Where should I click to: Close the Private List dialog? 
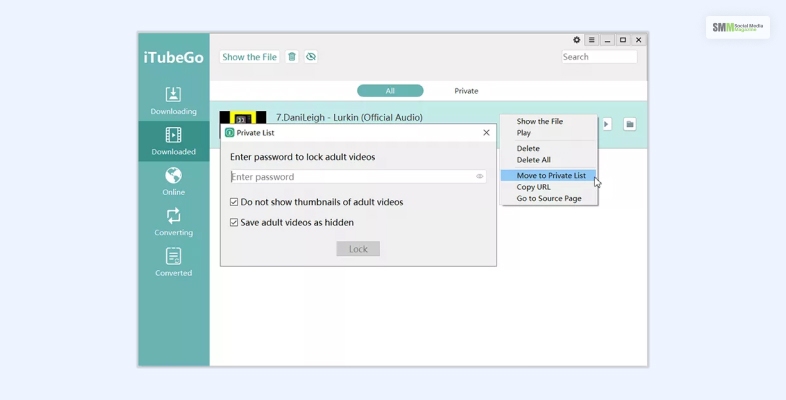click(486, 133)
